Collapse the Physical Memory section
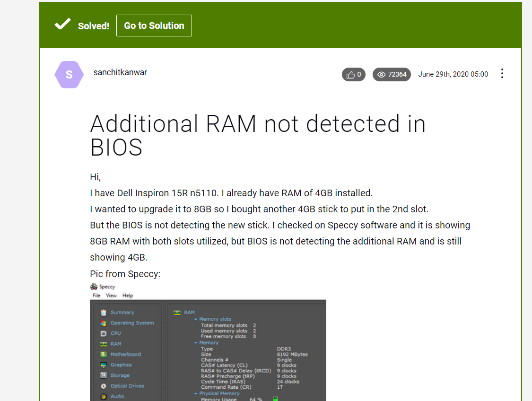The width and height of the screenshot is (532, 401). (196, 393)
